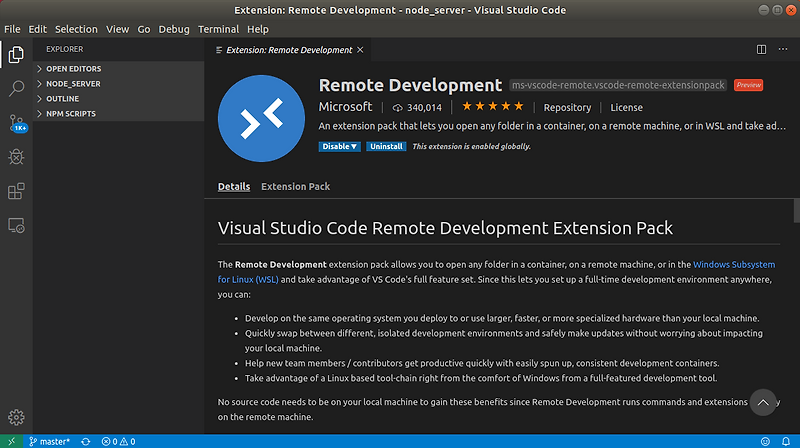Open the File menu
Image resolution: width=800 pixels, height=448 pixels.
tap(12, 29)
